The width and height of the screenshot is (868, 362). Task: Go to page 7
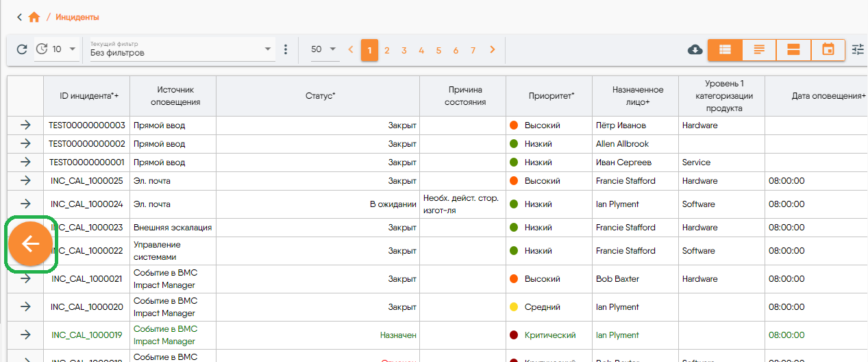coord(473,50)
